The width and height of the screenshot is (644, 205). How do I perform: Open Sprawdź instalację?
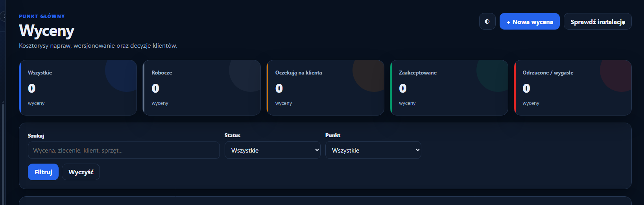click(x=598, y=21)
